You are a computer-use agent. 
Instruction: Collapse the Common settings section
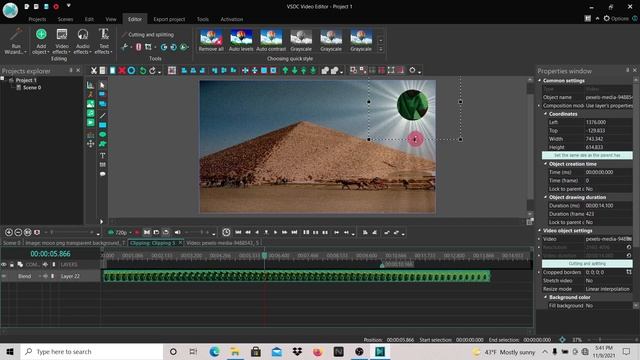pos(540,80)
